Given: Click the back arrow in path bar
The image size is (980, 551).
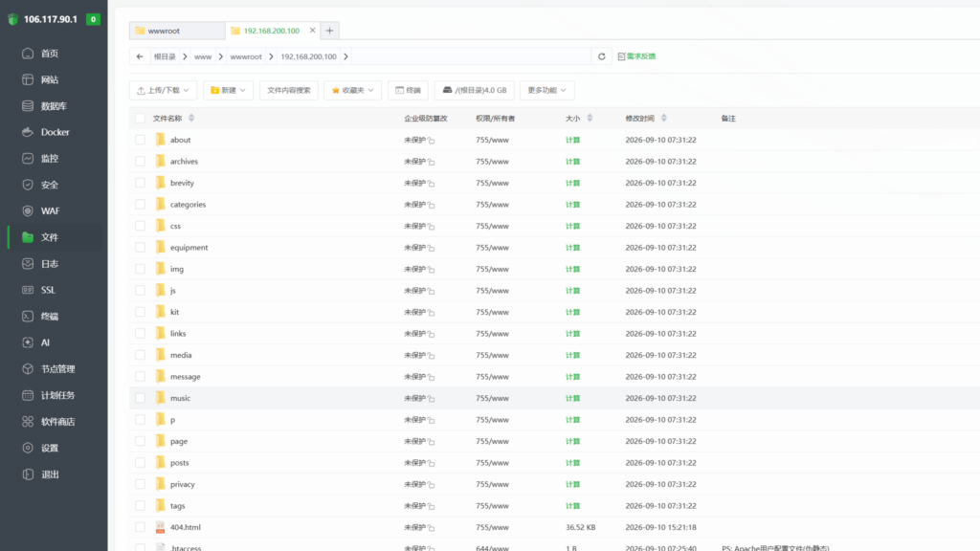Looking at the screenshot, I should [x=140, y=56].
